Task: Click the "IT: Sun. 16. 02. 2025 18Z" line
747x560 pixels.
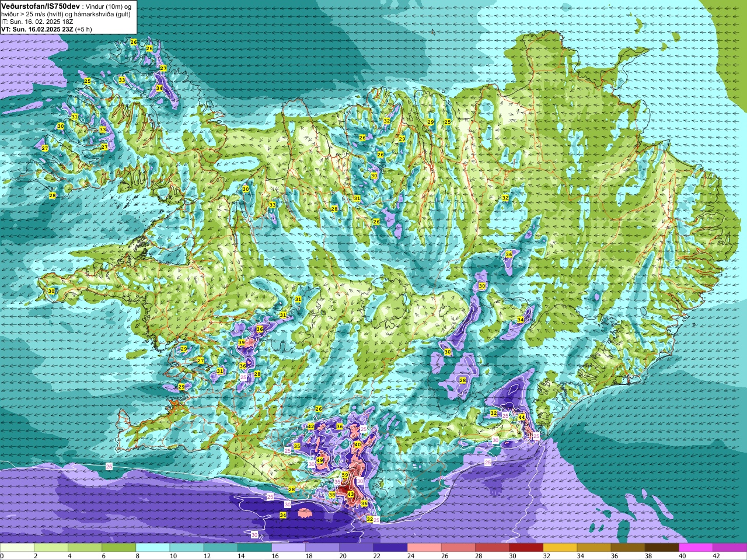Action: 37,22
